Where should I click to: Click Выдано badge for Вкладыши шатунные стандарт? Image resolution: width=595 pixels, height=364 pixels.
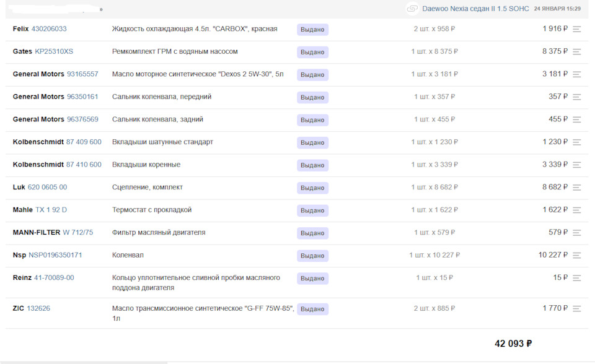(312, 143)
